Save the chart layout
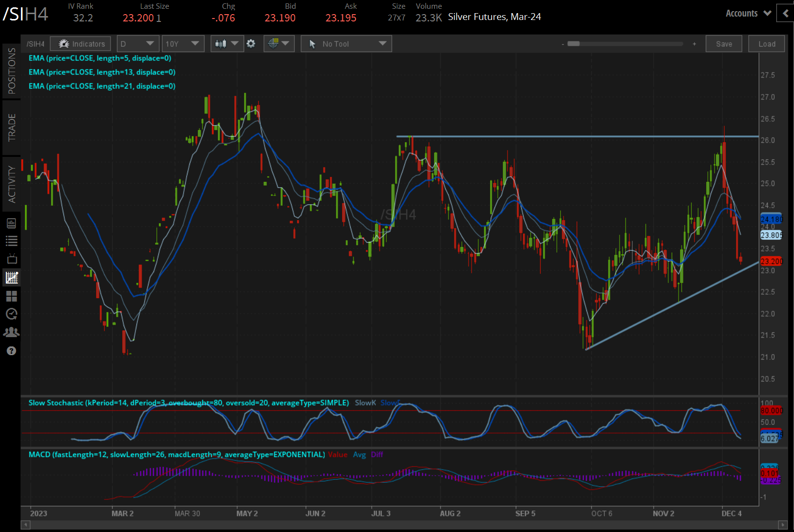 724,44
